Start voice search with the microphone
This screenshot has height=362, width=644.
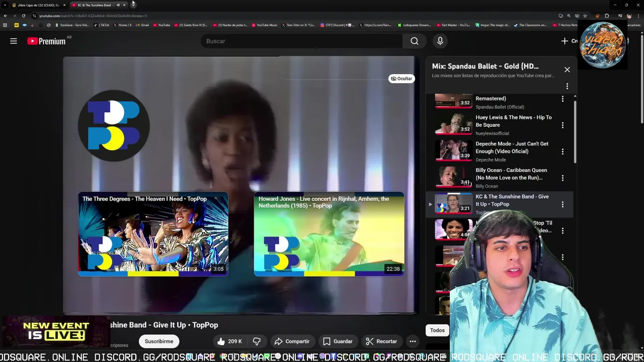(440, 41)
